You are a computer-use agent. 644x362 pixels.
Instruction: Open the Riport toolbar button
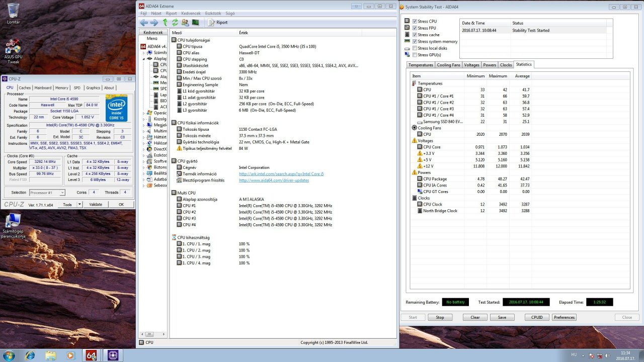[218, 23]
